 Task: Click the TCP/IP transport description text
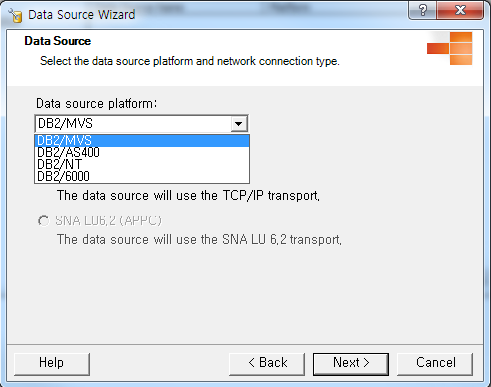click(x=188, y=196)
